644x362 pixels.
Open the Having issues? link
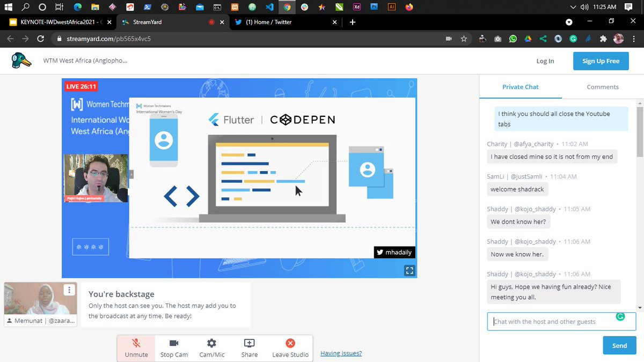coord(341,353)
